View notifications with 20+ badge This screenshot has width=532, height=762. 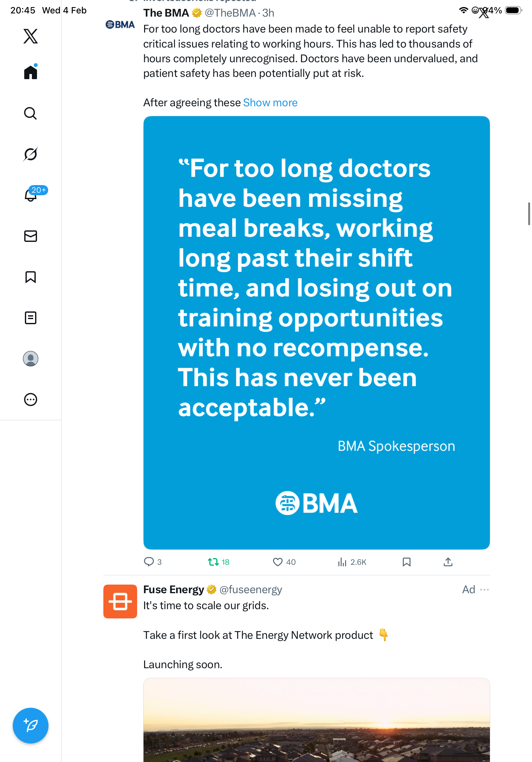tap(31, 195)
